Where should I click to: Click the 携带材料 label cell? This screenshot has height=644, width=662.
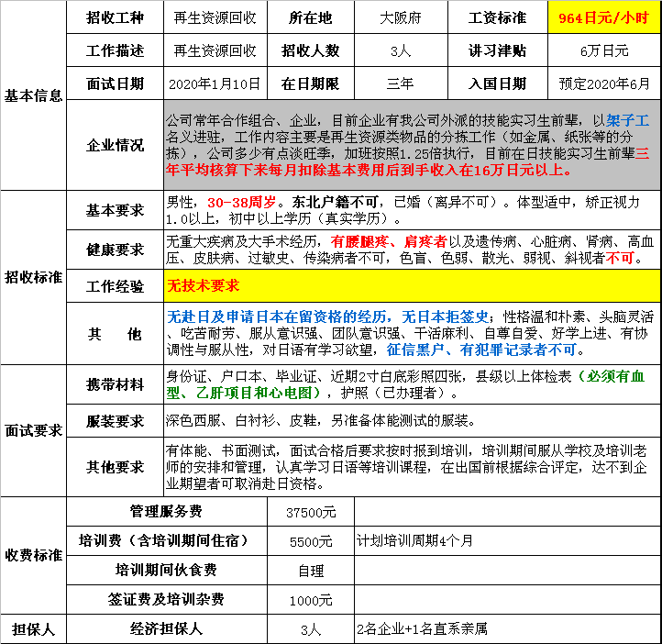(115, 384)
